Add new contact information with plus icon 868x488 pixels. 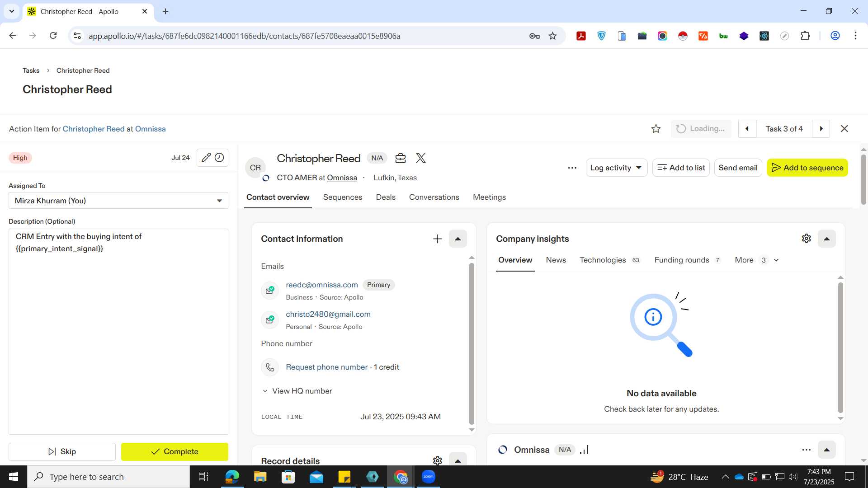(437, 239)
